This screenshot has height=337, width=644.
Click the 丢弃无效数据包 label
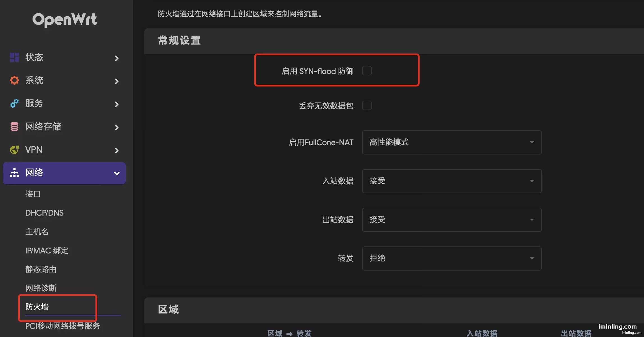coord(326,106)
